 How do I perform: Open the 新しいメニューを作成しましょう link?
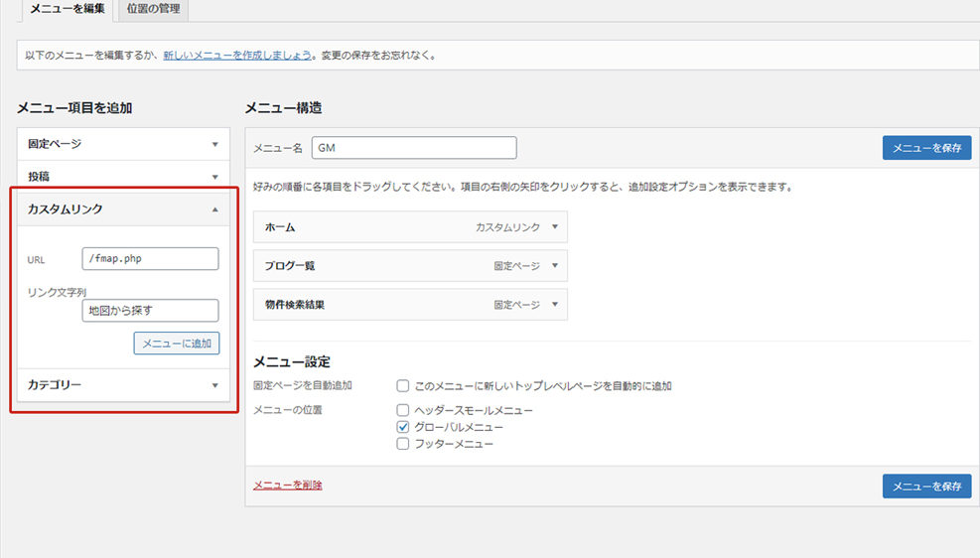pos(237,56)
